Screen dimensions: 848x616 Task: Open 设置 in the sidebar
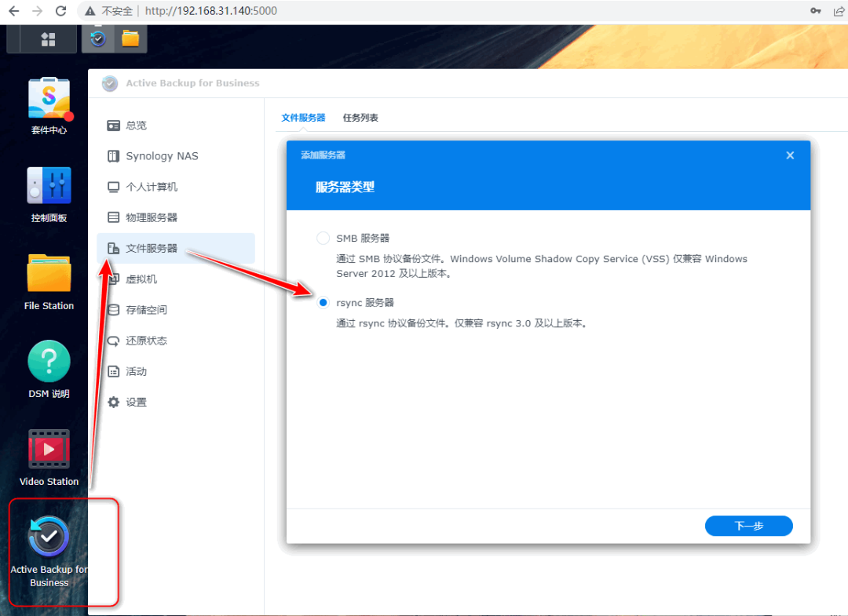pyautogui.click(x=176, y=402)
